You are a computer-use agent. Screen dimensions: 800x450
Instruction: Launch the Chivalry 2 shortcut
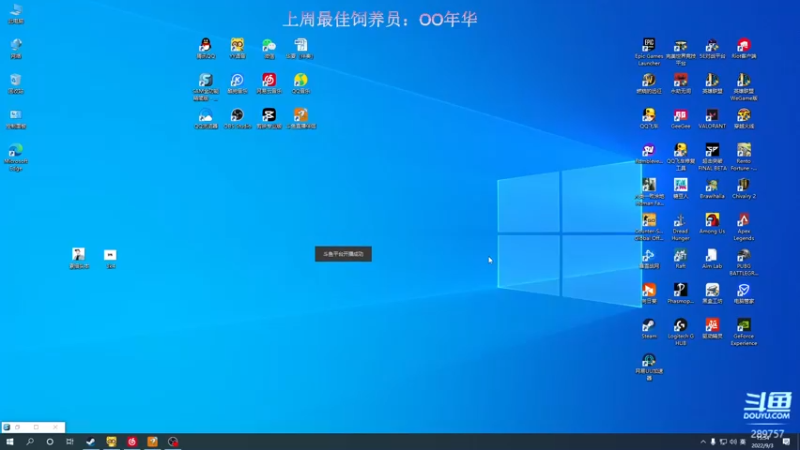pyautogui.click(x=743, y=189)
